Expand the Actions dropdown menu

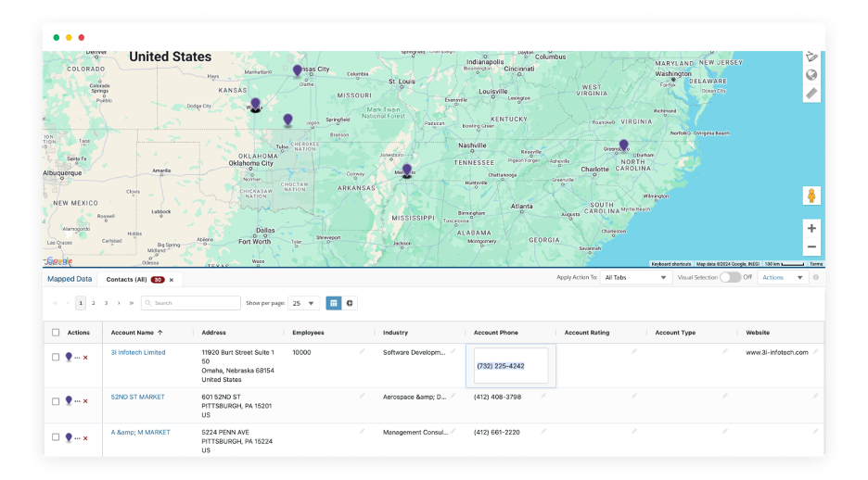(782, 278)
